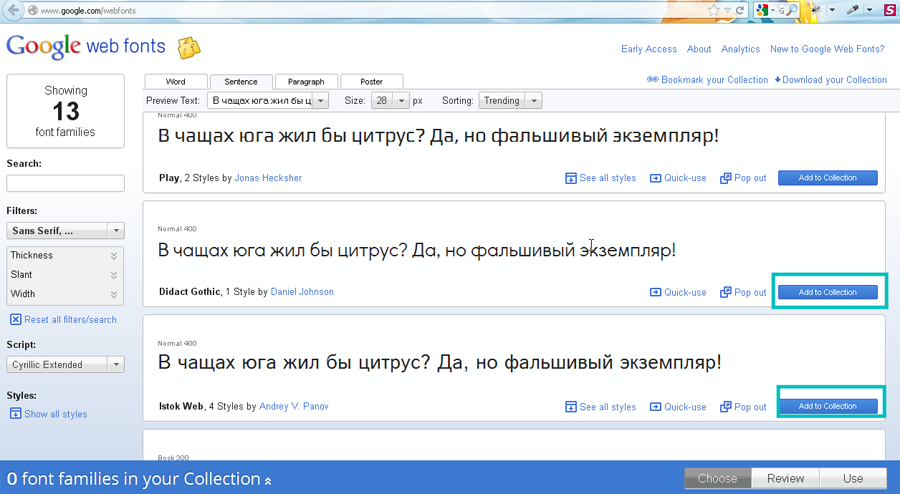Click the red S extension icon
The width and height of the screenshot is (900, 494).
(x=890, y=10)
